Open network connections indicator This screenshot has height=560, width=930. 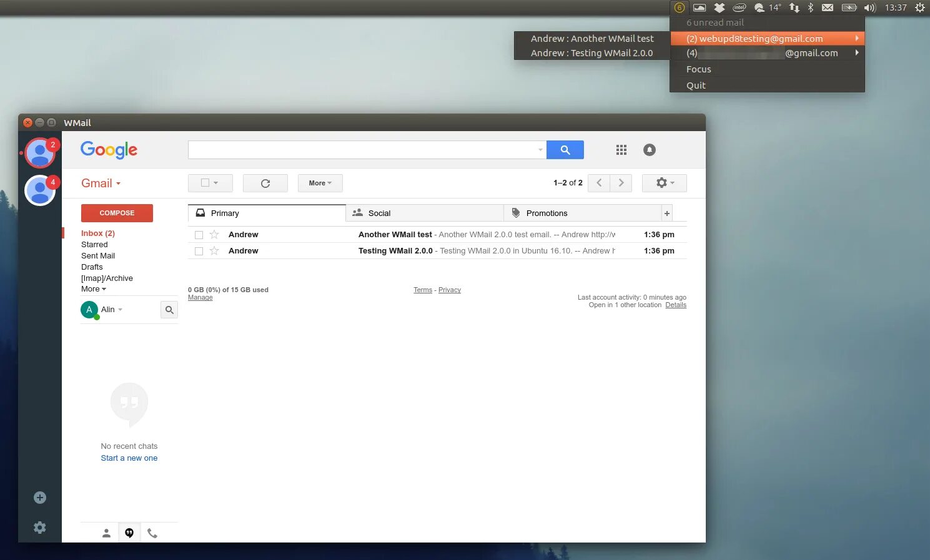794,7
